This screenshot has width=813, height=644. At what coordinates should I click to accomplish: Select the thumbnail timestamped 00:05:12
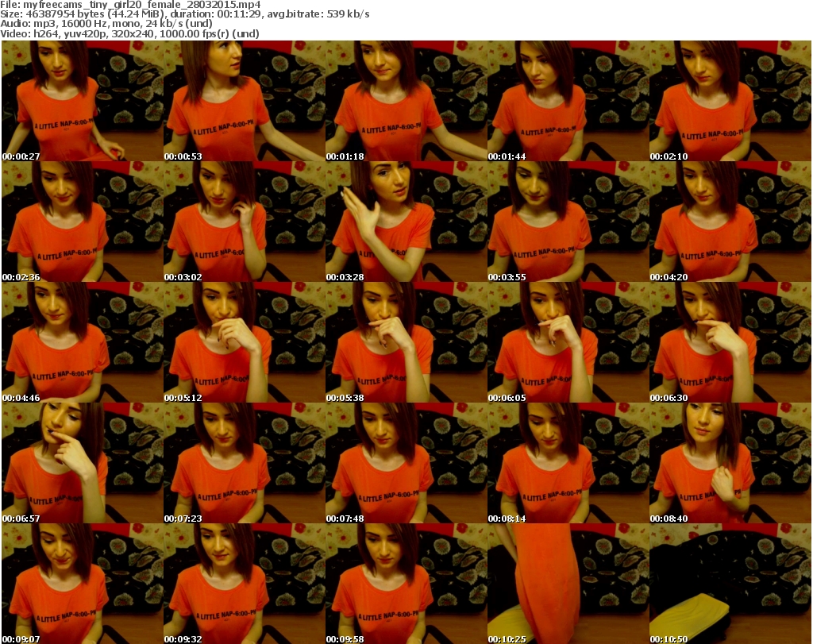(x=245, y=343)
